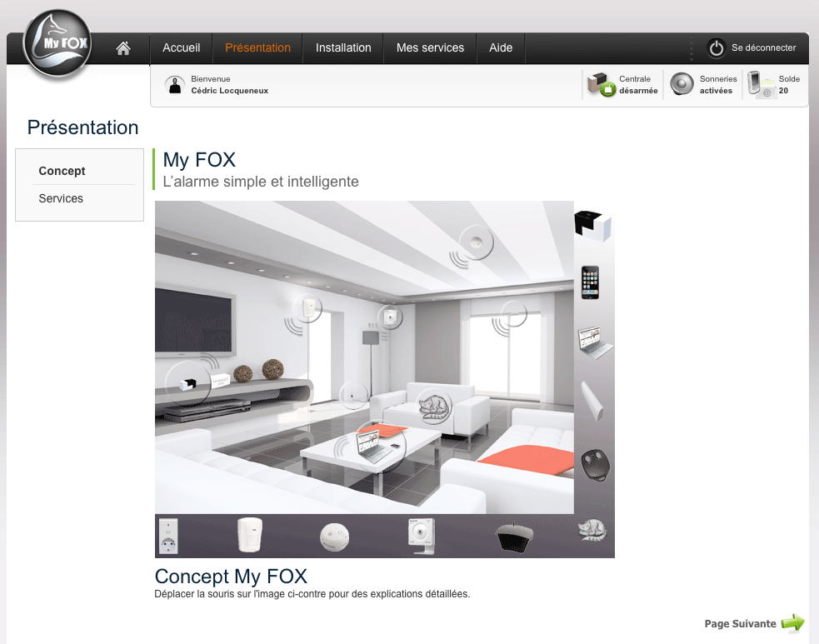The width and height of the screenshot is (819, 644).
Task: Go to Mes services tab
Action: click(x=430, y=48)
